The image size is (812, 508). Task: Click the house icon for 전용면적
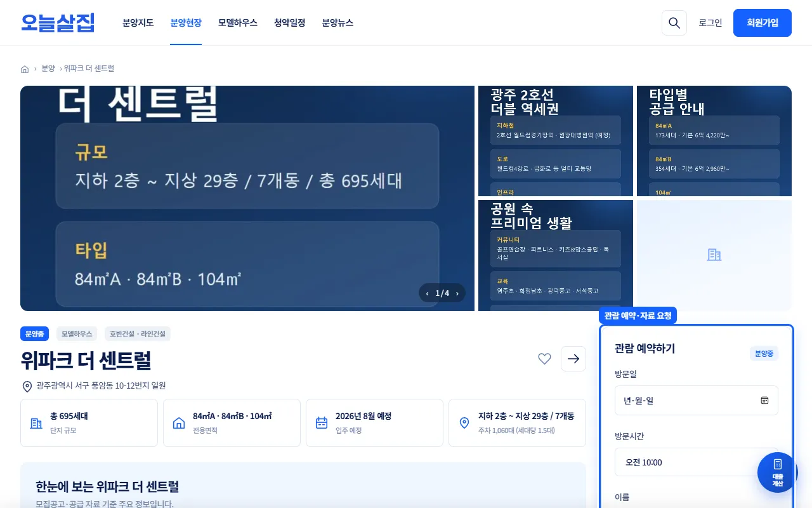tap(179, 423)
